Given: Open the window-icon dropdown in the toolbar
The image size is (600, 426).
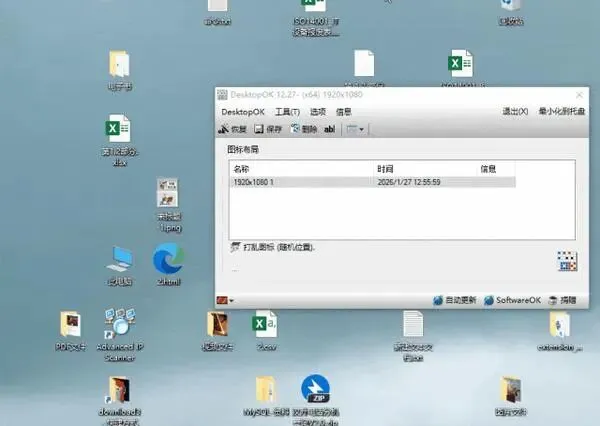Looking at the screenshot, I should 355,129.
